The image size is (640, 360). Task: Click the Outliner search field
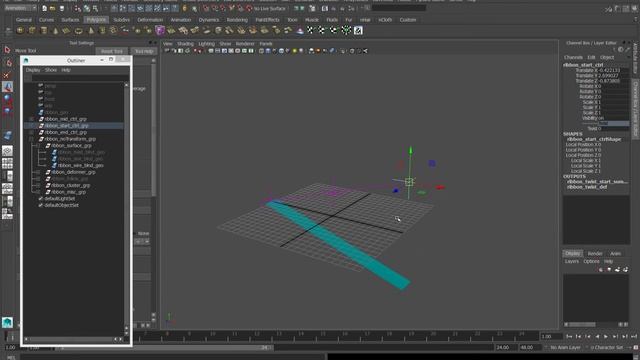(80, 78)
